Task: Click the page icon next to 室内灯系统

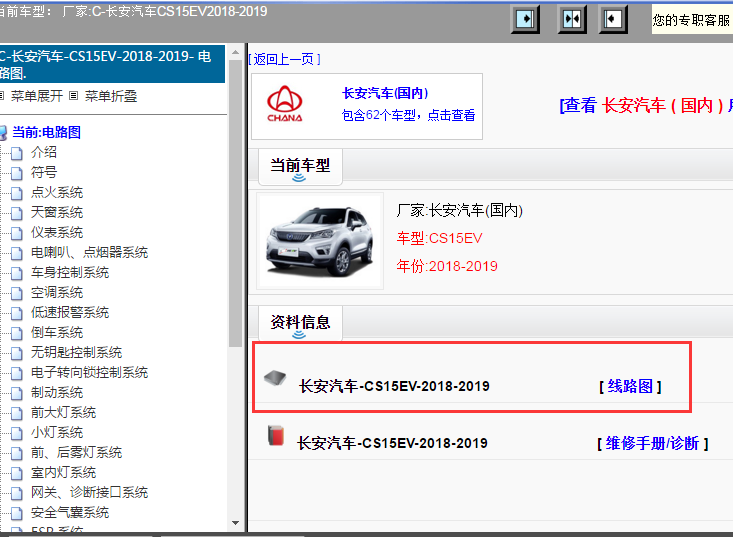Action: (x=16, y=473)
